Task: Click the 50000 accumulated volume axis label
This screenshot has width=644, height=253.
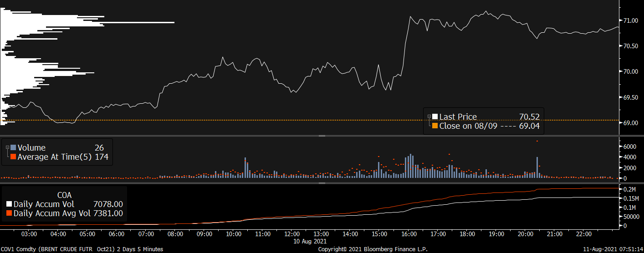Action: (x=631, y=217)
